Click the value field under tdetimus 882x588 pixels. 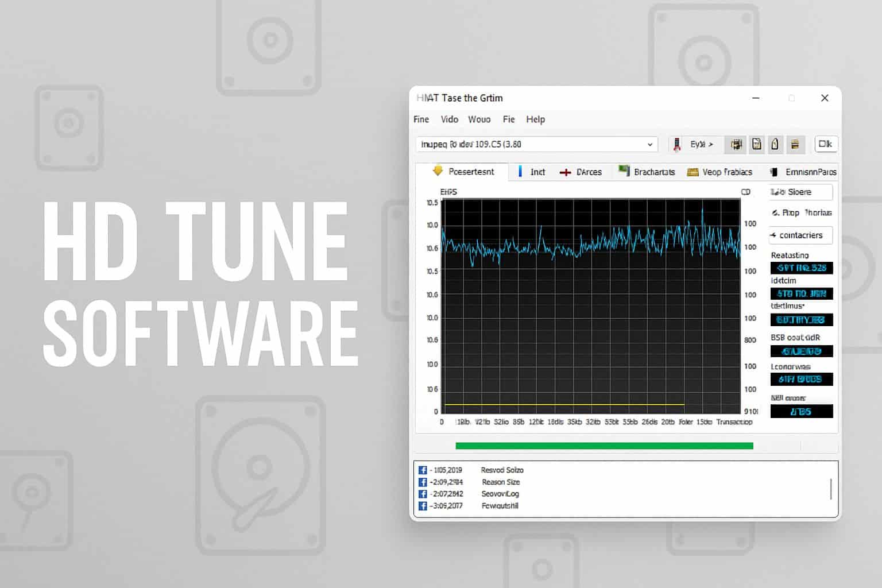tap(802, 319)
